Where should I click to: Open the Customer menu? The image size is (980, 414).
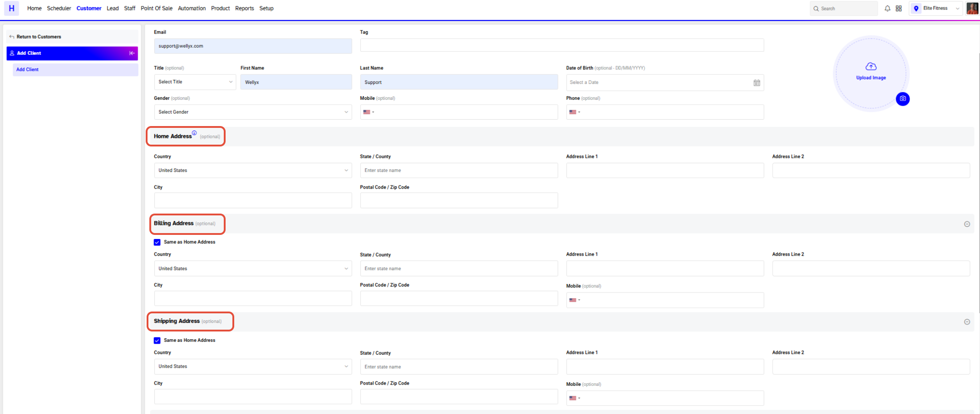click(x=89, y=8)
